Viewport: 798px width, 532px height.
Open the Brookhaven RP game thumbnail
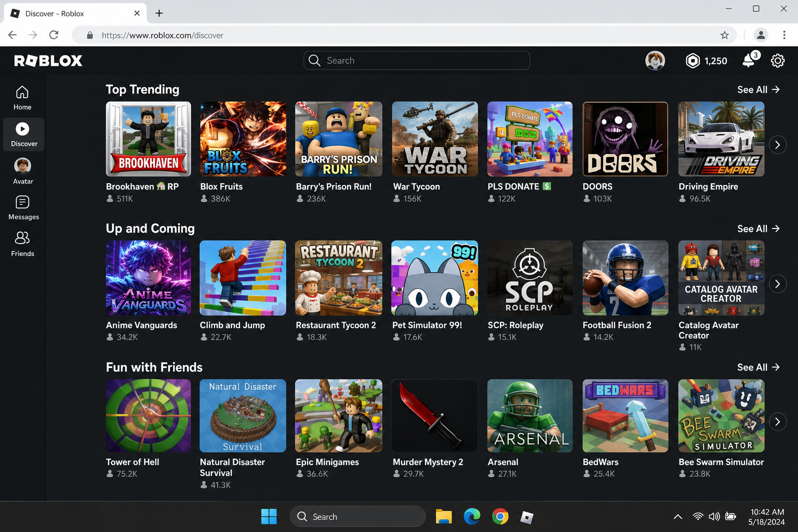[149, 139]
